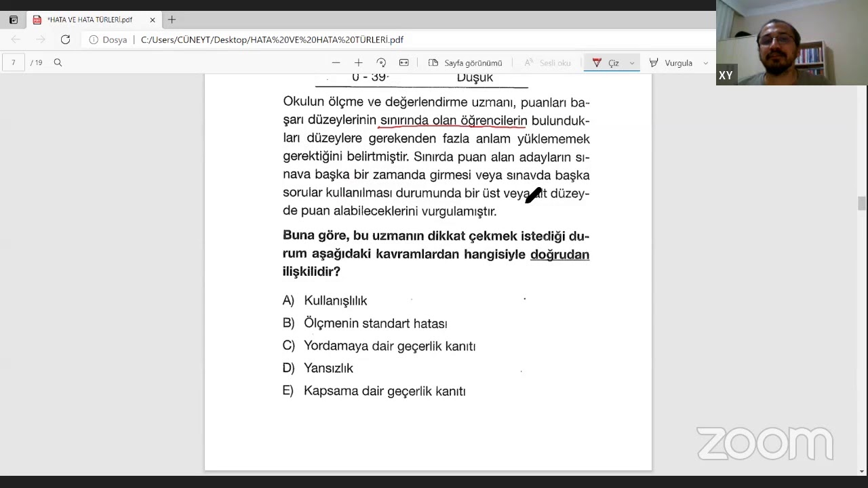The image size is (868, 488).
Task: Click the vertical scrollbar thumb
Action: pos(862,203)
